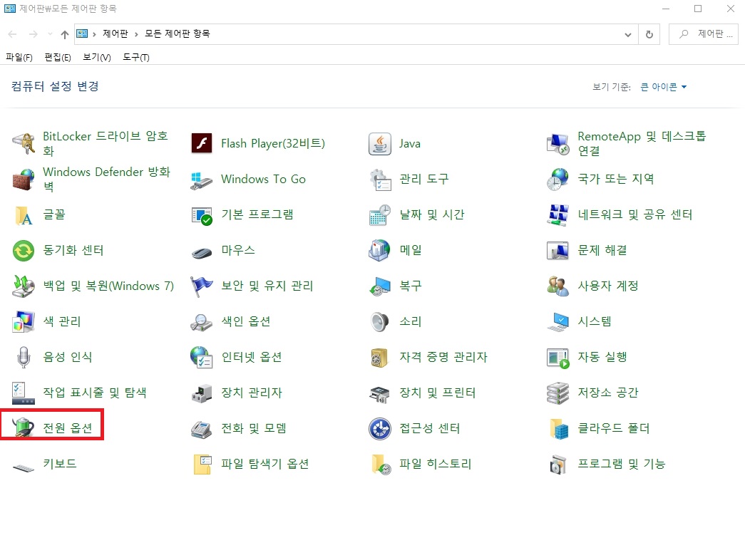Click the 전화 및 모뎀 link
Viewport: 745px width, 560px height.
[254, 428]
